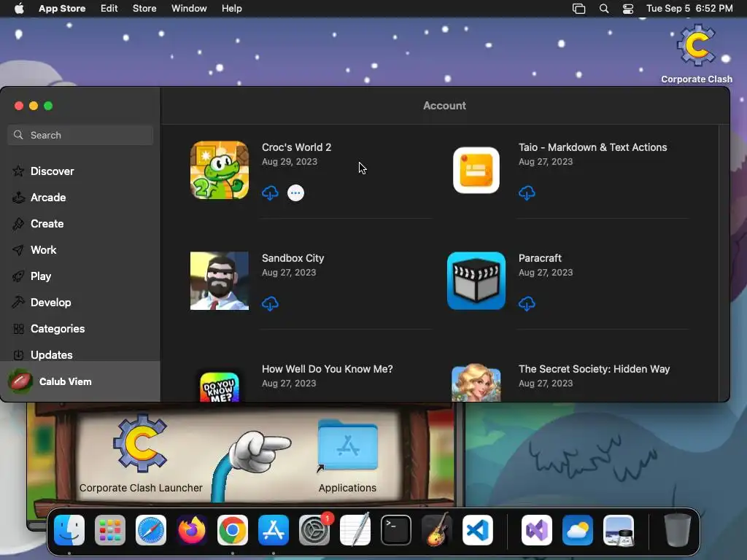Open the Edit menu

[109, 9]
